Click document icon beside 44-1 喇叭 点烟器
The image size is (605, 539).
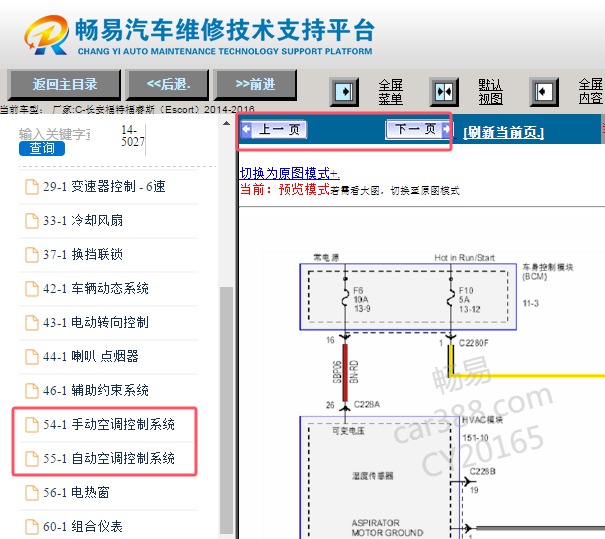click(x=32, y=357)
